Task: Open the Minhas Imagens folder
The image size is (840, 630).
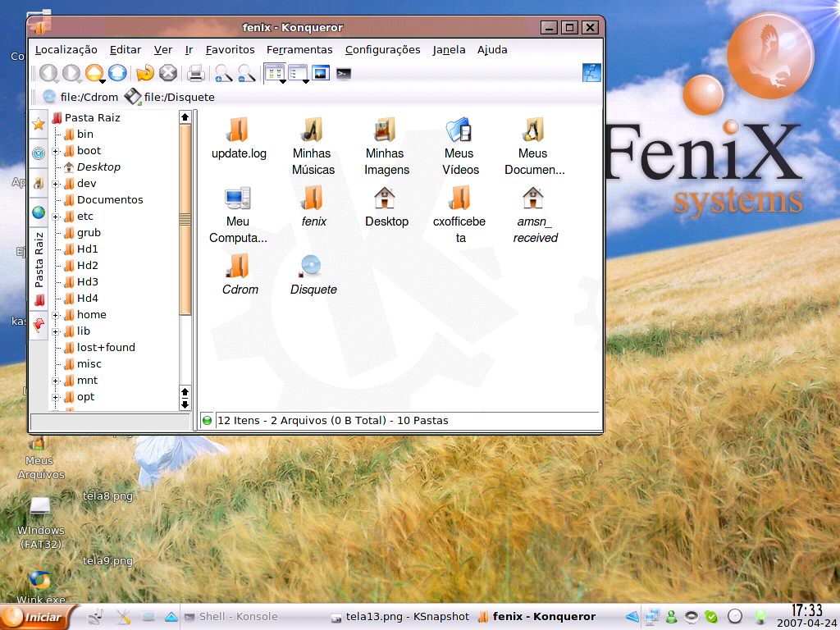Action: 386,147
